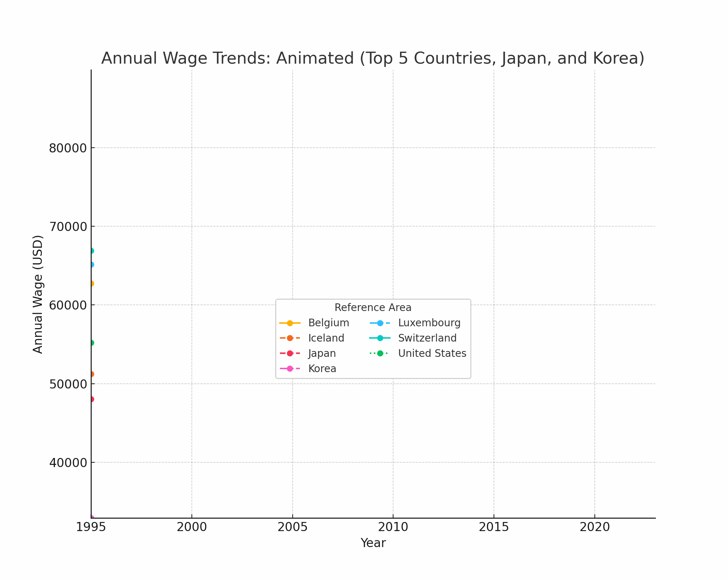Click the 80000 y-axis tick label

pyautogui.click(x=68, y=148)
